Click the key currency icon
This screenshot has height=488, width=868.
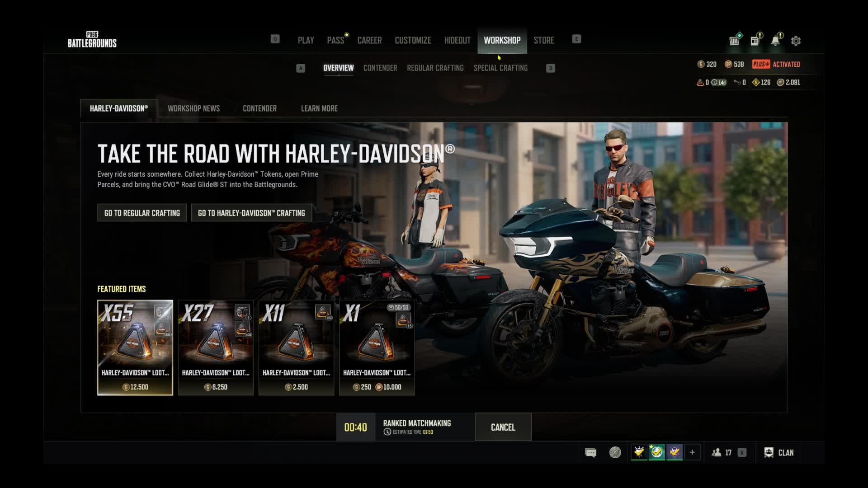coord(737,82)
